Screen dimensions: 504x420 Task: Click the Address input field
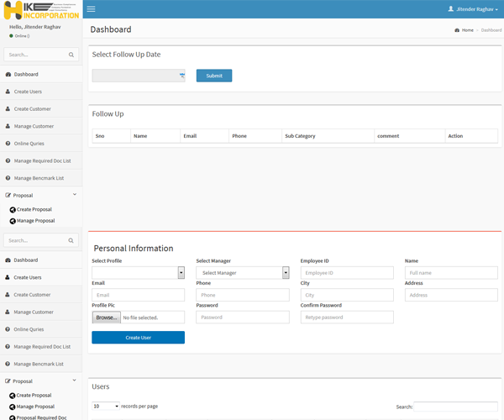(451, 295)
